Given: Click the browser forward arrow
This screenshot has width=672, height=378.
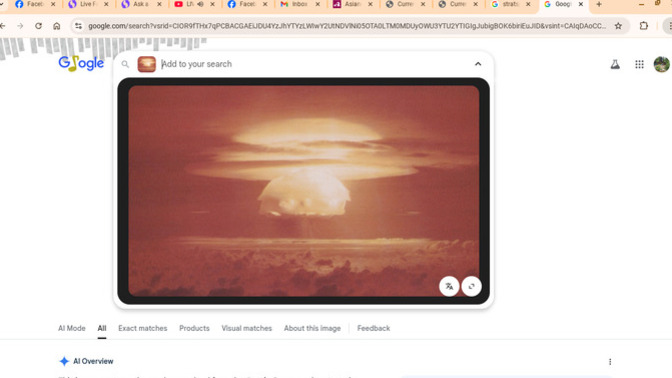Looking at the screenshot, I should [x=20, y=26].
